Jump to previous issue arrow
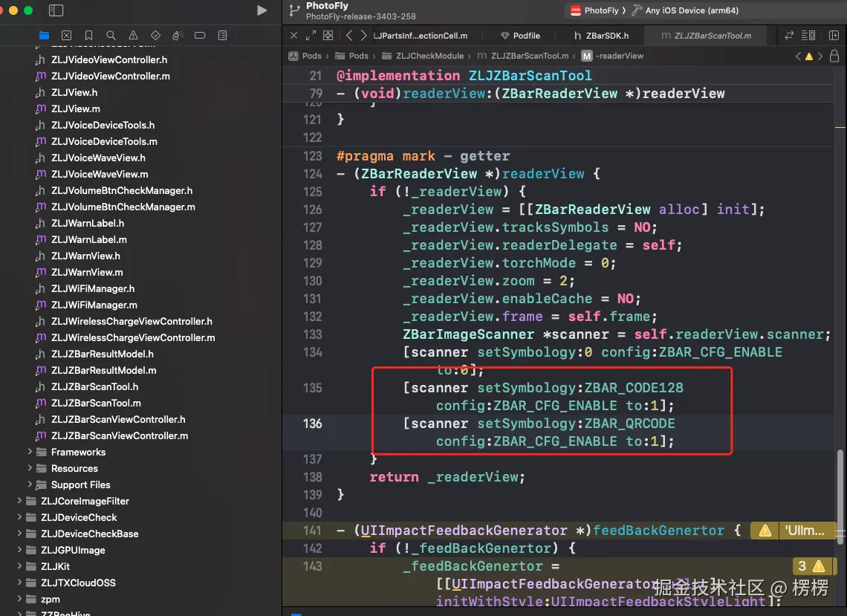This screenshot has height=616, width=847. [798, 56]
